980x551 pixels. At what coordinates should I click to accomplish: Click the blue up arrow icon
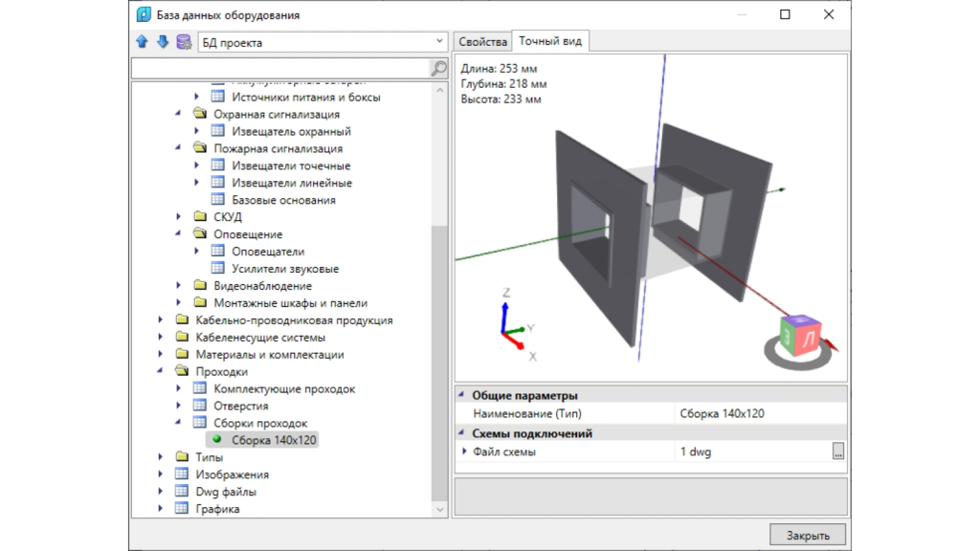[x=143, y=42]
